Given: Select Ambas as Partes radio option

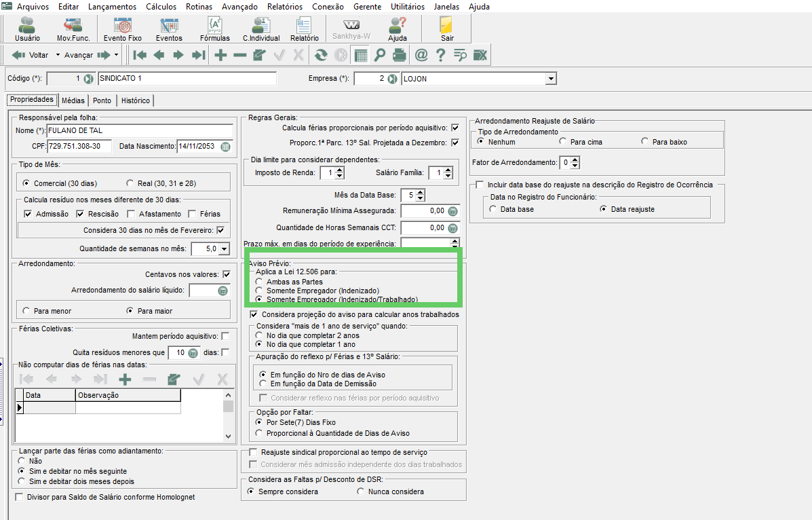Looking at the screenshot, I should pyautogui.click(x=258, y=282).
